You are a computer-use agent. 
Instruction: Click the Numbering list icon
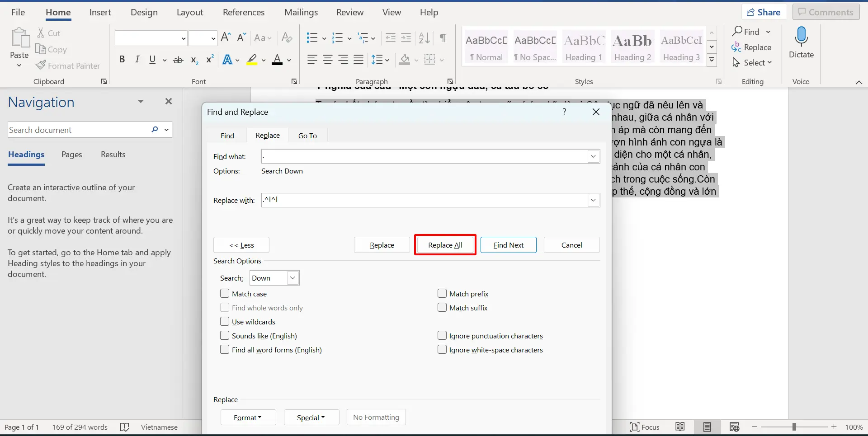pyautogui.click(x=337, y=38)
